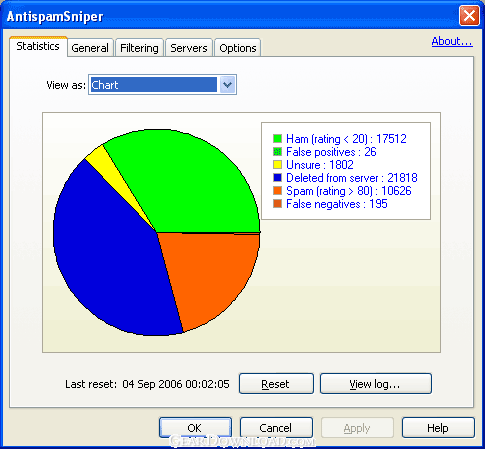This screenshot has height=449, width=485.
Task: Click the yellow Unsure legend swatch
Action: (x=277, y=165)
